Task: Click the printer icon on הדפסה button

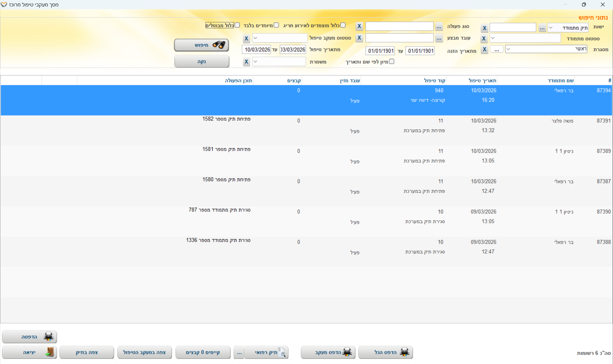Action: tap(49, 336)
